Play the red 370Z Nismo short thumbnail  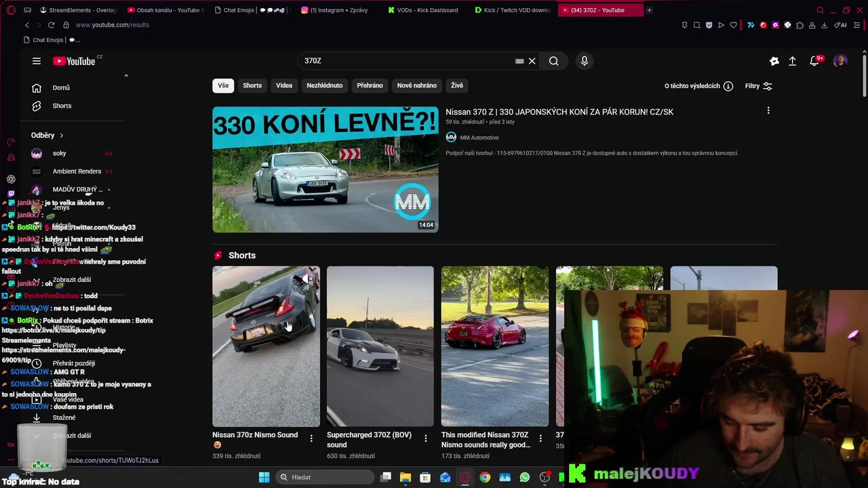coord(494,346)
